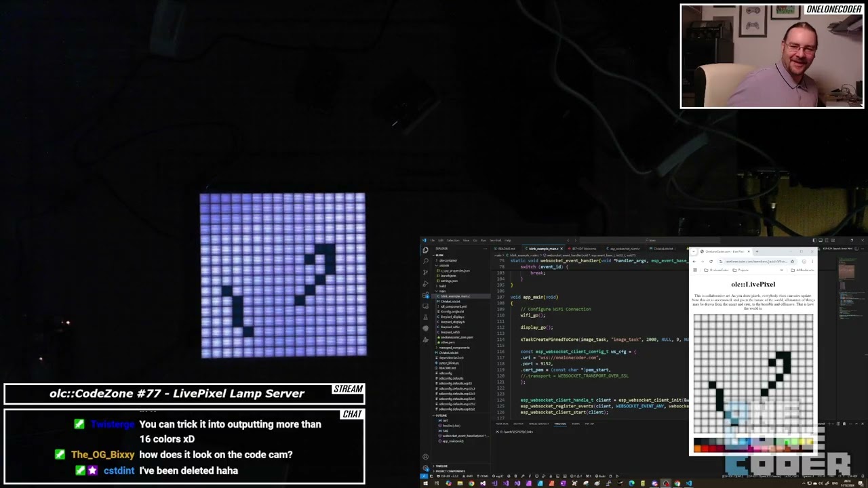Pick the black color in LivePixel palette
868x488 pixels.
pyautogui.click(x=698, y=441)
